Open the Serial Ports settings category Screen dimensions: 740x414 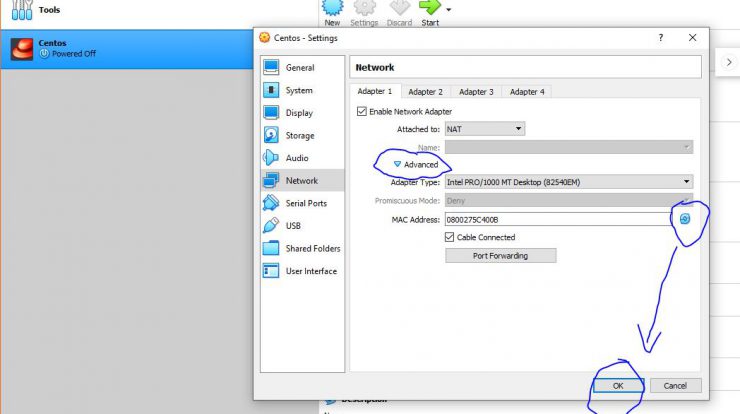click(x=302, y=203)
